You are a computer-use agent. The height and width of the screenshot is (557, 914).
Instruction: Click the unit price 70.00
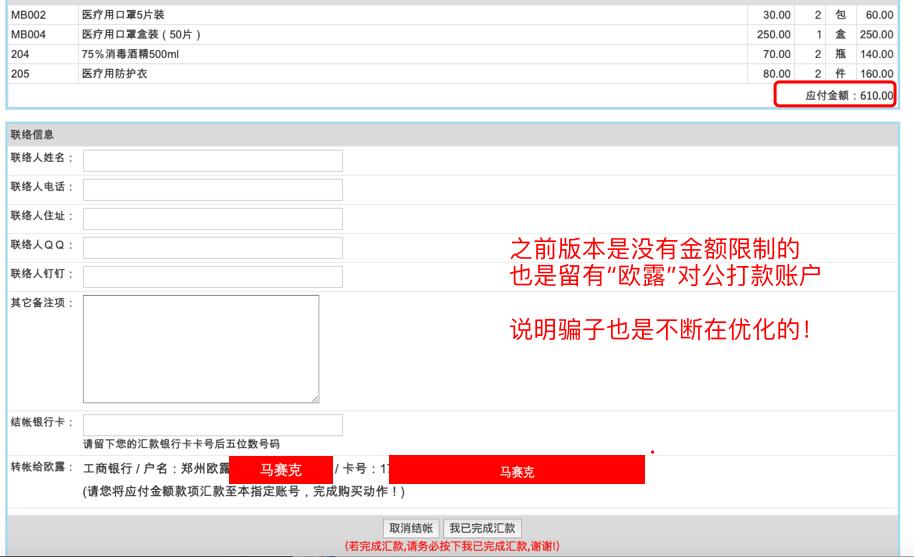(x=776, y=54)
